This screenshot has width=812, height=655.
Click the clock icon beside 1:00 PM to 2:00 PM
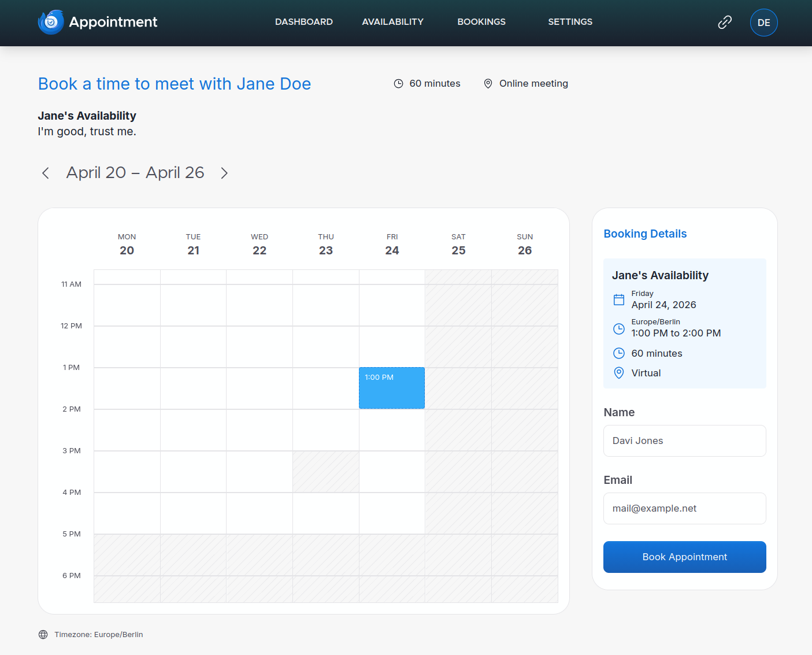coord(618,328)
